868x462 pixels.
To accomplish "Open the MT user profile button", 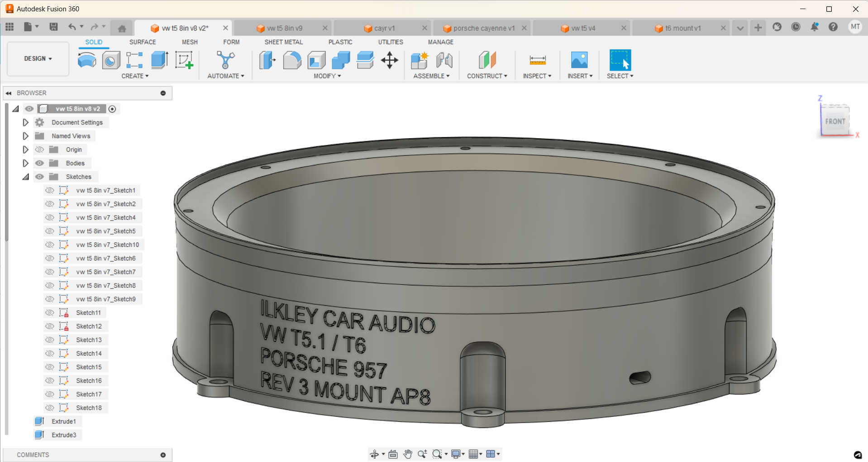I will [x=855, y=27].
